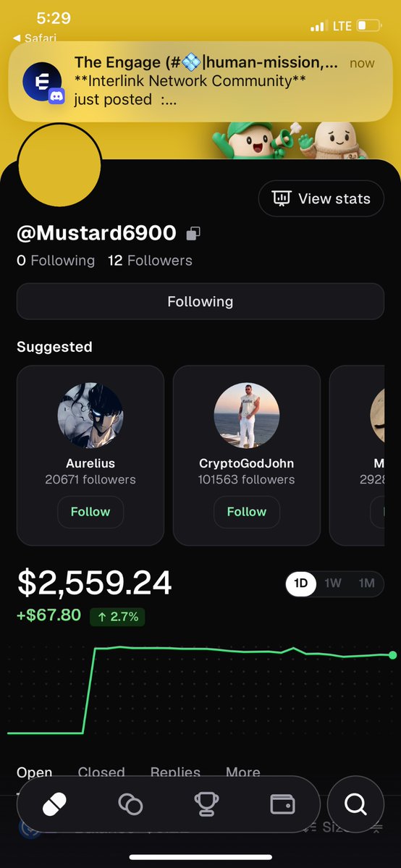Open the trophy leaderboard icon
401x868 pixels.
click(x=206, y=804)
